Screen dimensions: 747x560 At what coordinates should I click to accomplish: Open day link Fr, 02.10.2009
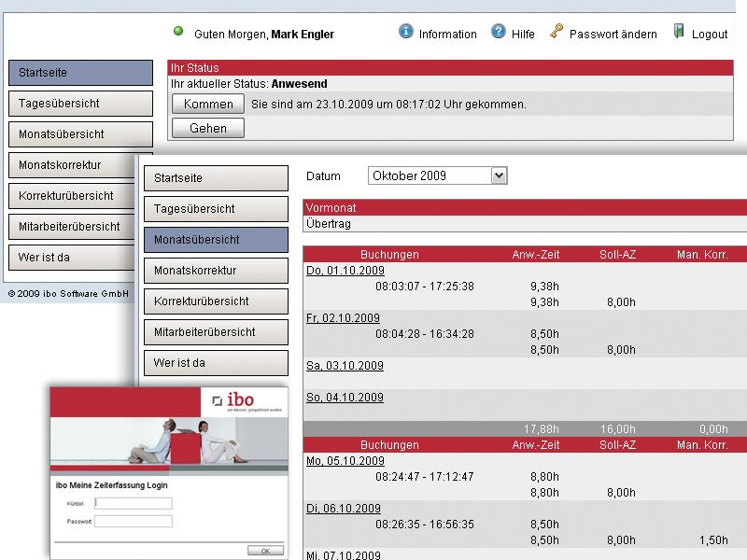click(x=343, y=318)
